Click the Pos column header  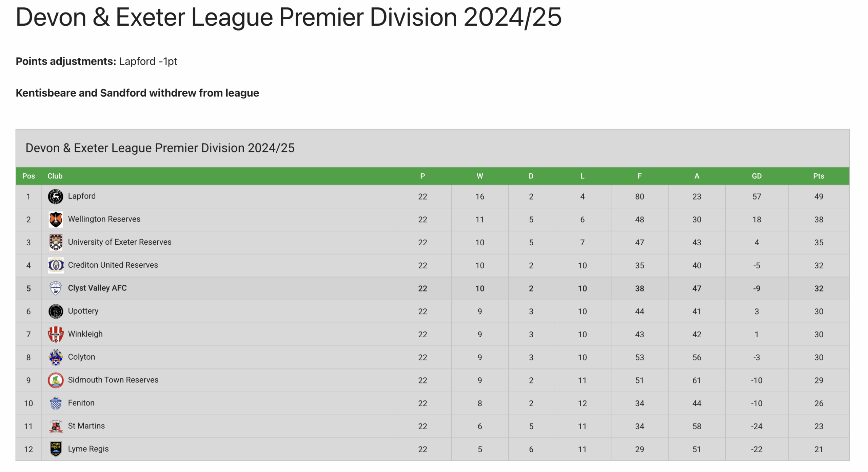click(28, 176)
